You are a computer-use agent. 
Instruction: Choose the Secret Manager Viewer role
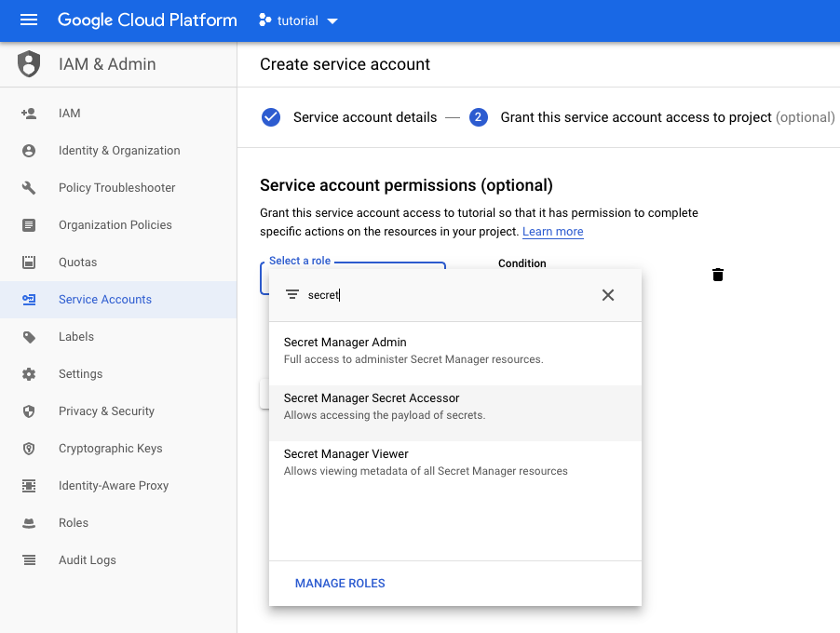pyautogui.click(x=454, y=468)
